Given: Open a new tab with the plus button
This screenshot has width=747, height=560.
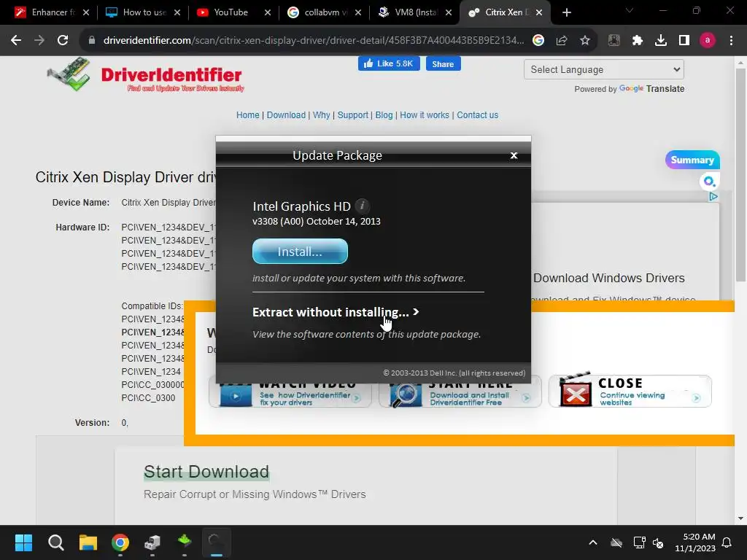Looking at the screenshot, I should pyautogui.click(x=566, y=12).
